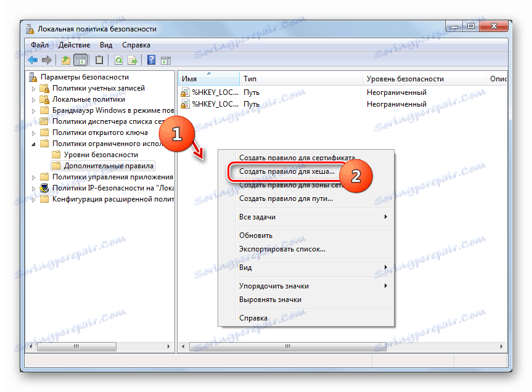Click the Параметры безопасности root icon

tap(33, 77)
